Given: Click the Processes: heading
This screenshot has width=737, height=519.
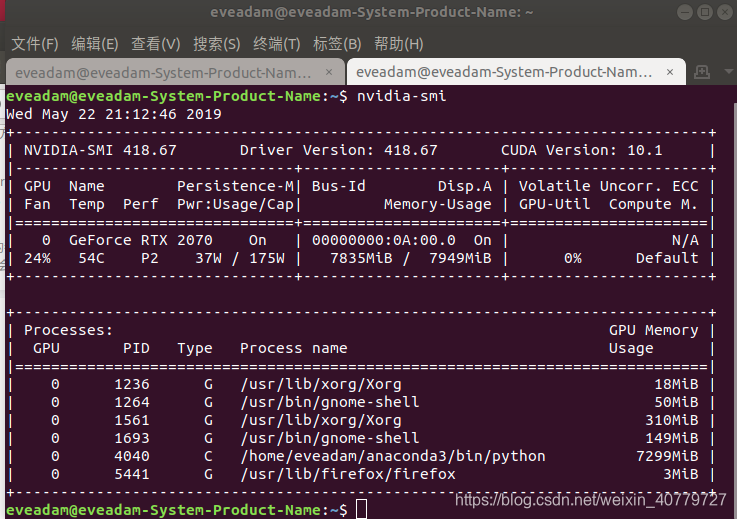Looking at the screenshot, I should tap(69, 330).
